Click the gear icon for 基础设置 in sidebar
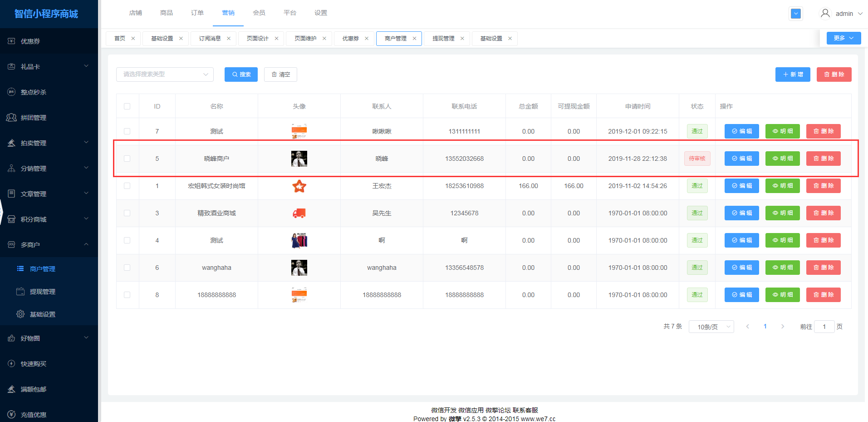The height and width of the screenshot is (422, 868). point(20,314)
